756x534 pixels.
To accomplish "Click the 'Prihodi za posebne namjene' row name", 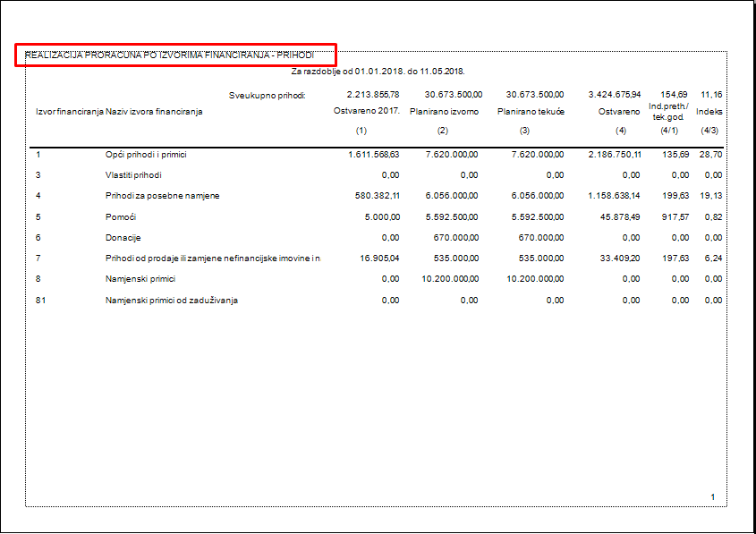I will tap(162, 196).
